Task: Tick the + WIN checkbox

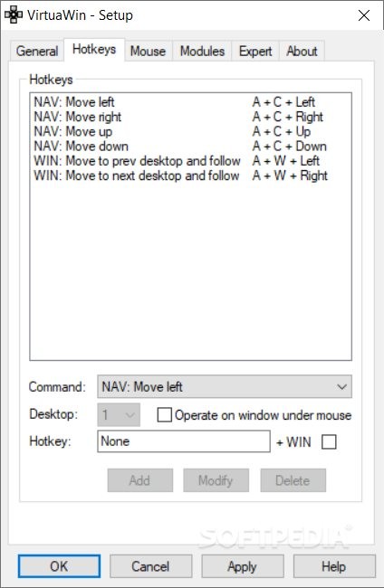Action: point(329,441)
